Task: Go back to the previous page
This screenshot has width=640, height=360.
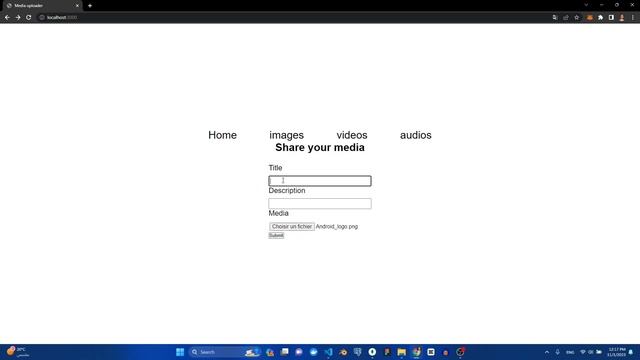Action: coord(7,18)
